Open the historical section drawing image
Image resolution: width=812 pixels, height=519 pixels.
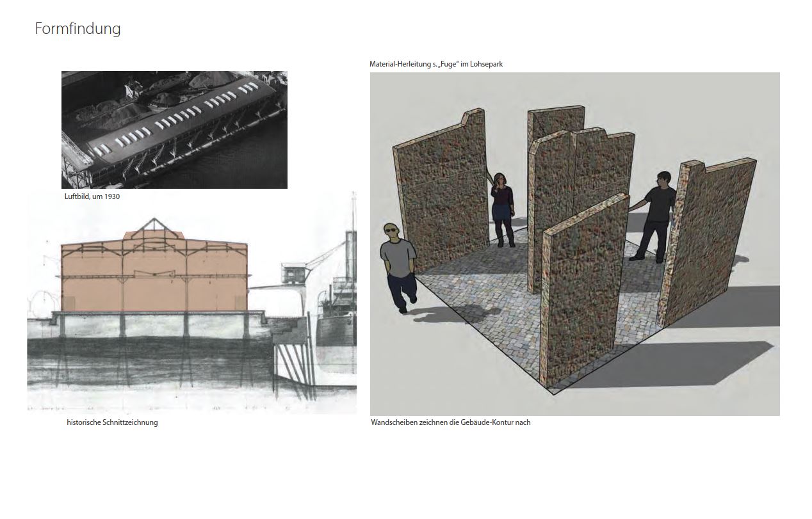191,303
